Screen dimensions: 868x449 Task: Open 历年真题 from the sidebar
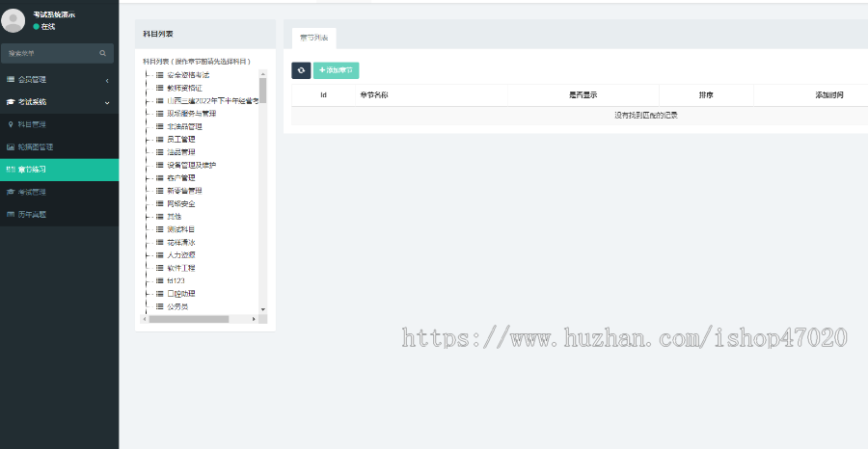point(59,215)
